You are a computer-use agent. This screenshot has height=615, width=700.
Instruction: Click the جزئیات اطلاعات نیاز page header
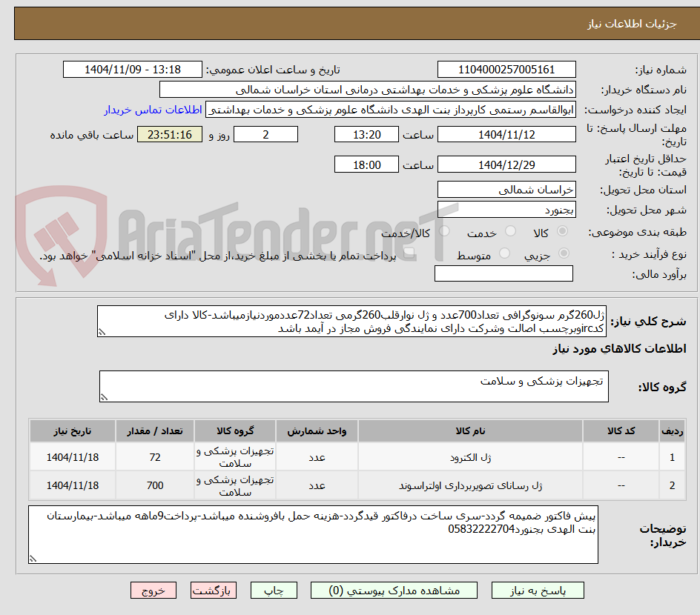632,24
